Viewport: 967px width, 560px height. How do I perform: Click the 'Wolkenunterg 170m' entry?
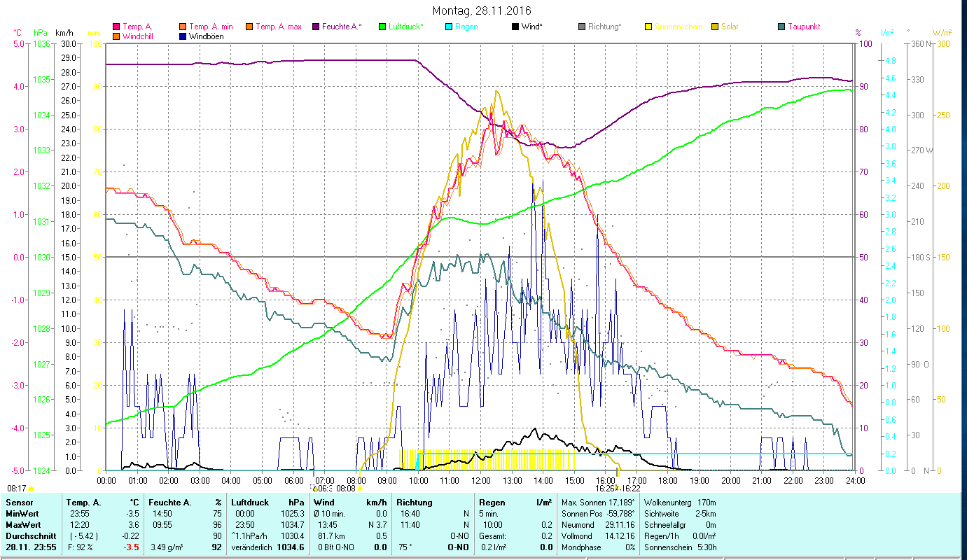pos(680,503)
